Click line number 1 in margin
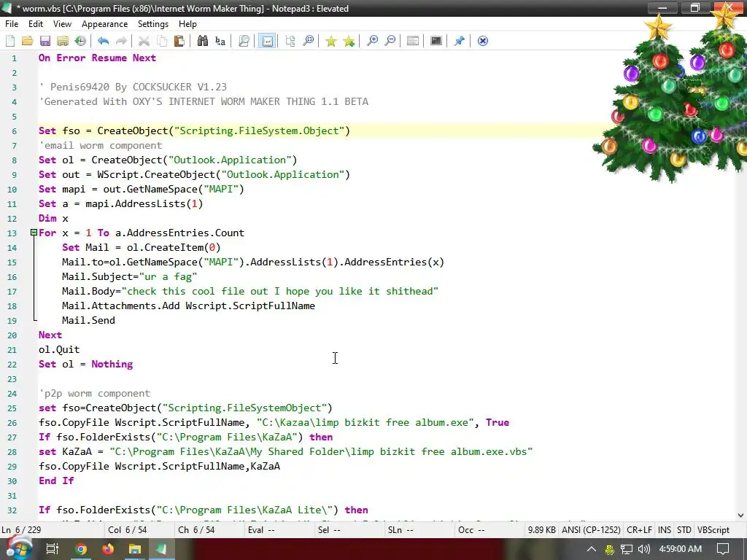Viewport: 747px width, 560px height. click(15, 58)
